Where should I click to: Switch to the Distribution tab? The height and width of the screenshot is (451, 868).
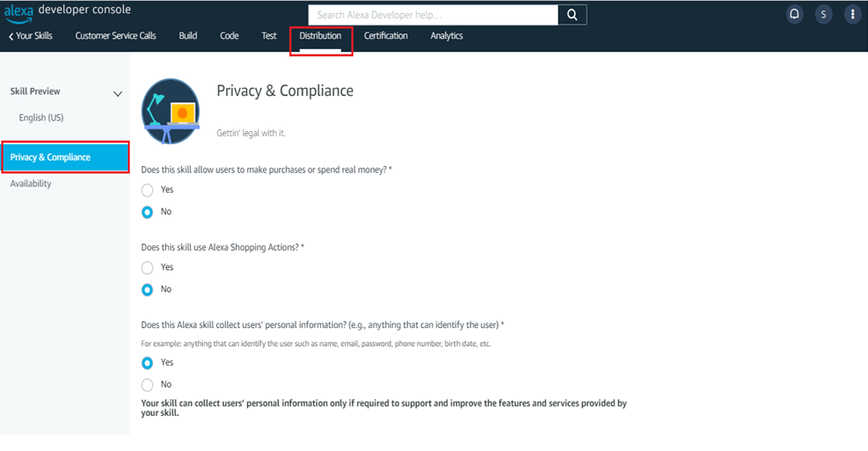(x=320, y=36)
